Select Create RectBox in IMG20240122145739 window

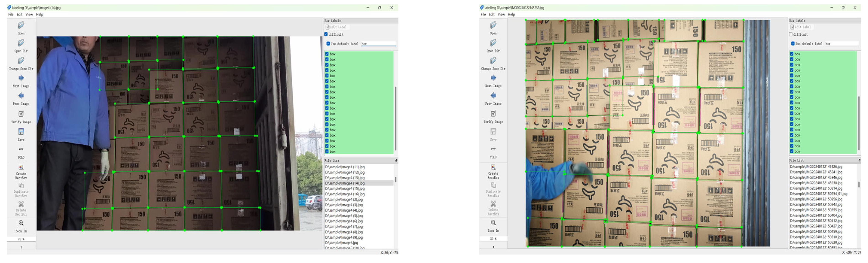tap(493, 167)
